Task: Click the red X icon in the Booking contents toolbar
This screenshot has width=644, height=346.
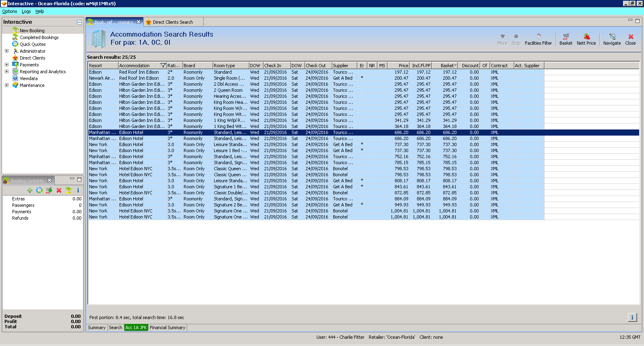Action: coord(59,190)
